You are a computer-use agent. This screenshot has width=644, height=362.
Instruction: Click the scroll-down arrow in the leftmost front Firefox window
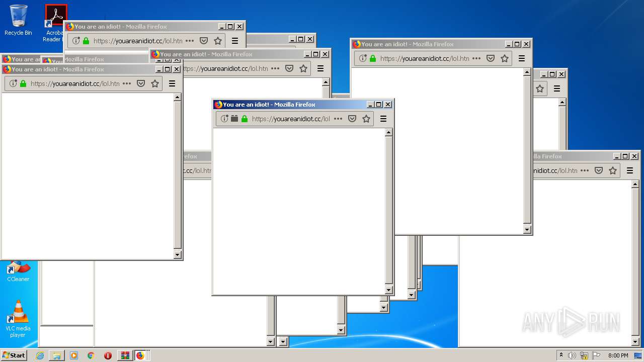point(177,255)
